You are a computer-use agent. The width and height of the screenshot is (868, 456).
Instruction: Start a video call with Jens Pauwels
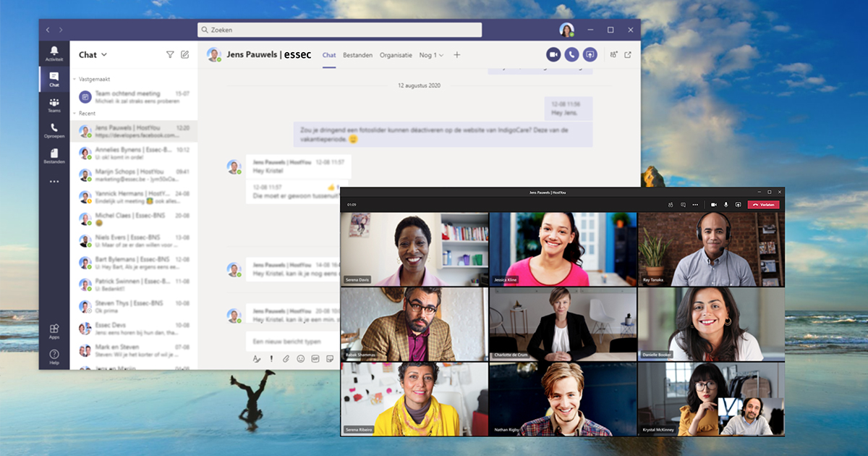(x=553, y=54)
